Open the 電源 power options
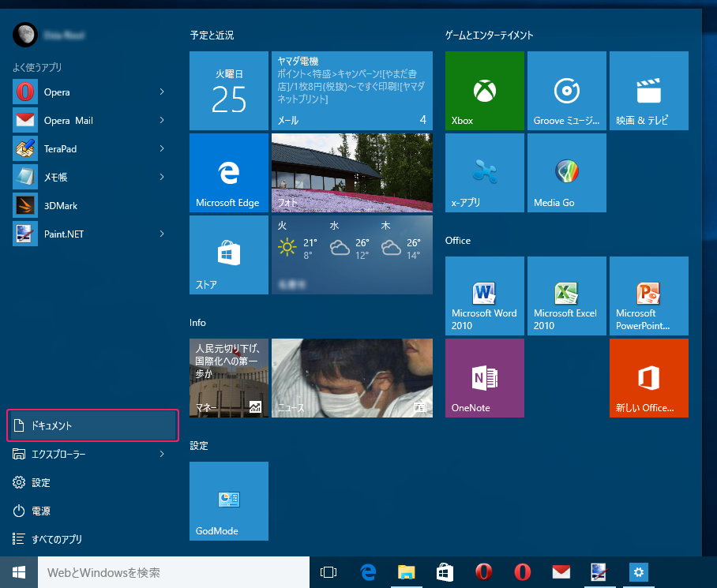Viewport: 717px width, 588px height. coord(88,511)
